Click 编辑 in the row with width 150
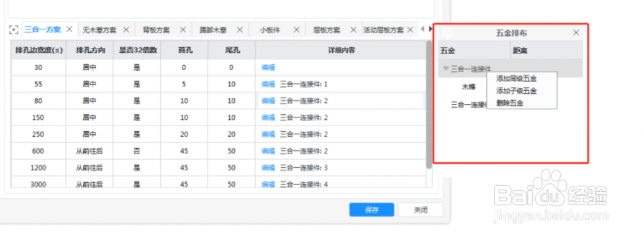This screenshot has width=644, height=238. 268,117
